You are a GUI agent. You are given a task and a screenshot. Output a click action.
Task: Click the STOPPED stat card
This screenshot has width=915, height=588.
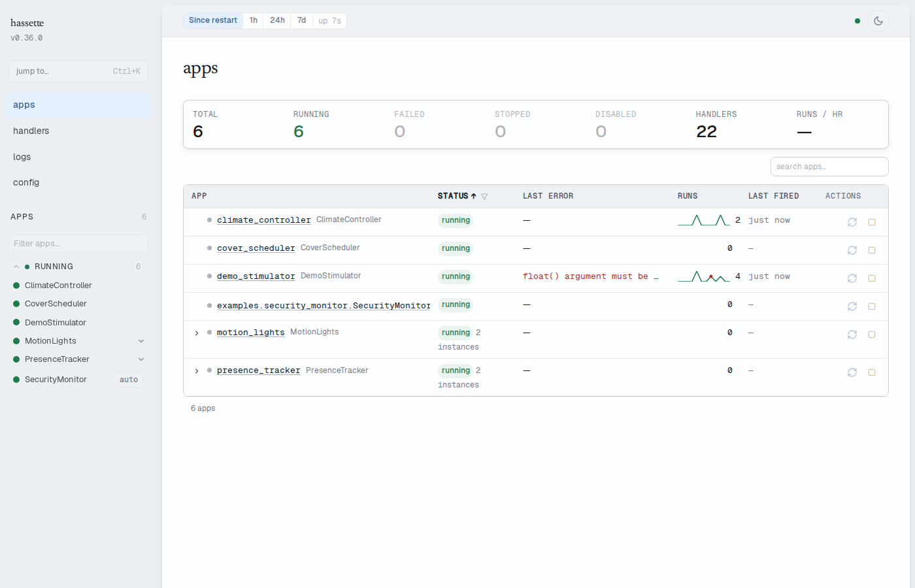tap(535, 125)
